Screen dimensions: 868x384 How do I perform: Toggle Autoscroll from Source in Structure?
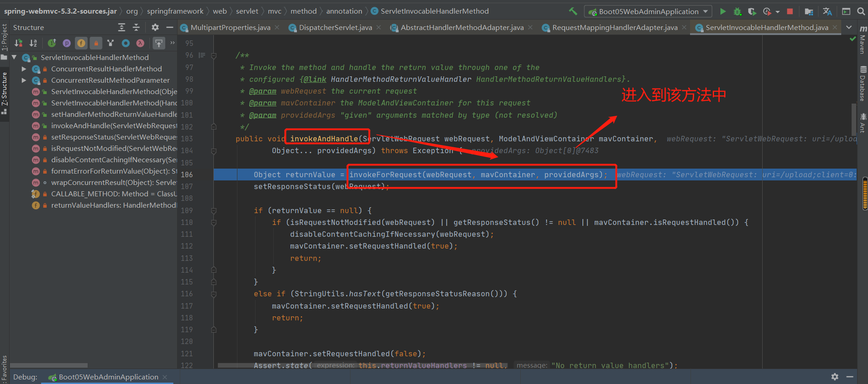pyautogui.click(x=158, y=43)
